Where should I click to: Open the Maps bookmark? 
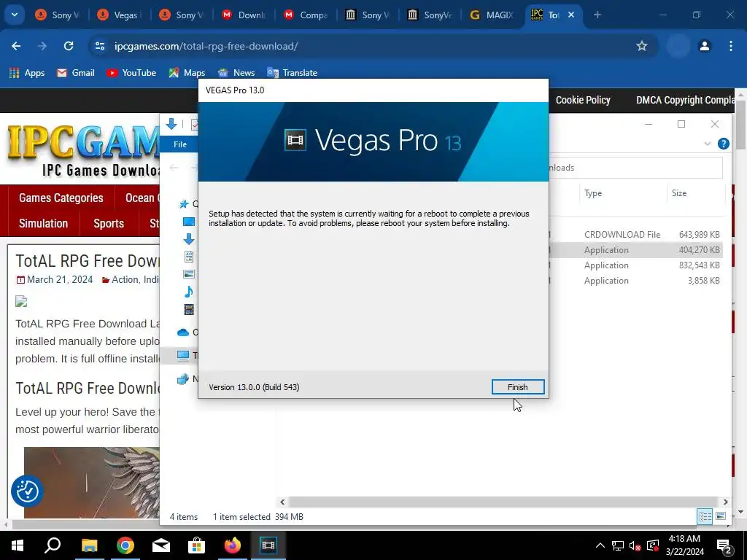[187, 73]
